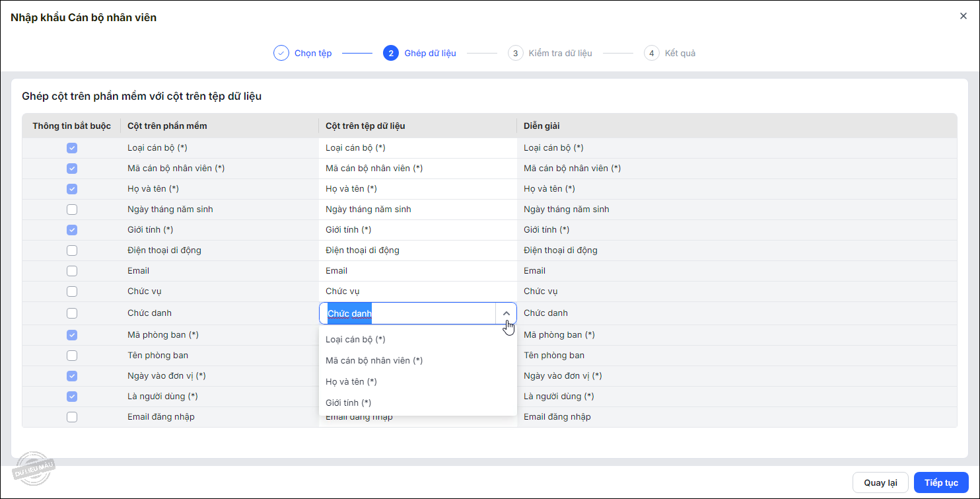This screenshot has width=980, height=499.
Task: Collapse the Chức danh dropdown chevron
Action: point(506,313)
